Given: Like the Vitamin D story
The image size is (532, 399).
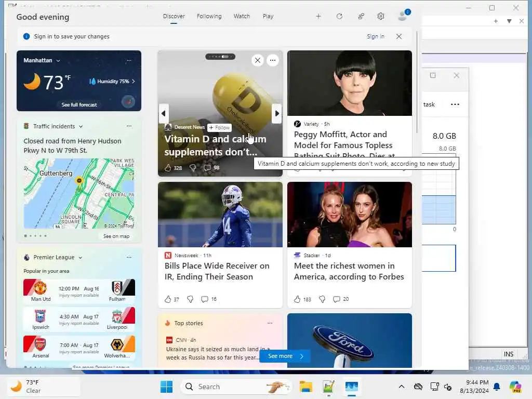Looking at the screenshot, I should point(173,168).
